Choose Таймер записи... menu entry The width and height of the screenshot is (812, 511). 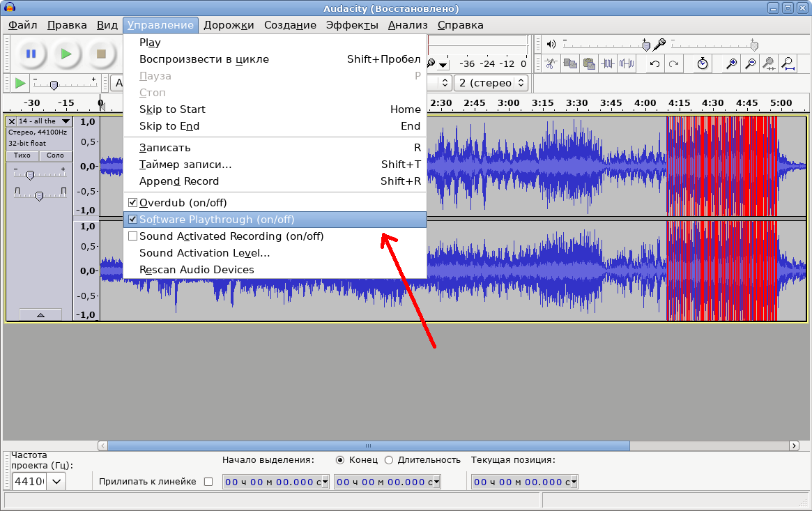(275, 165)
